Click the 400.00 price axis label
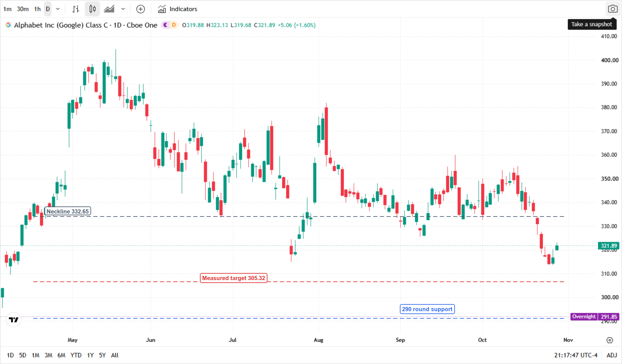The image size is (622, 364). point(609,60)
